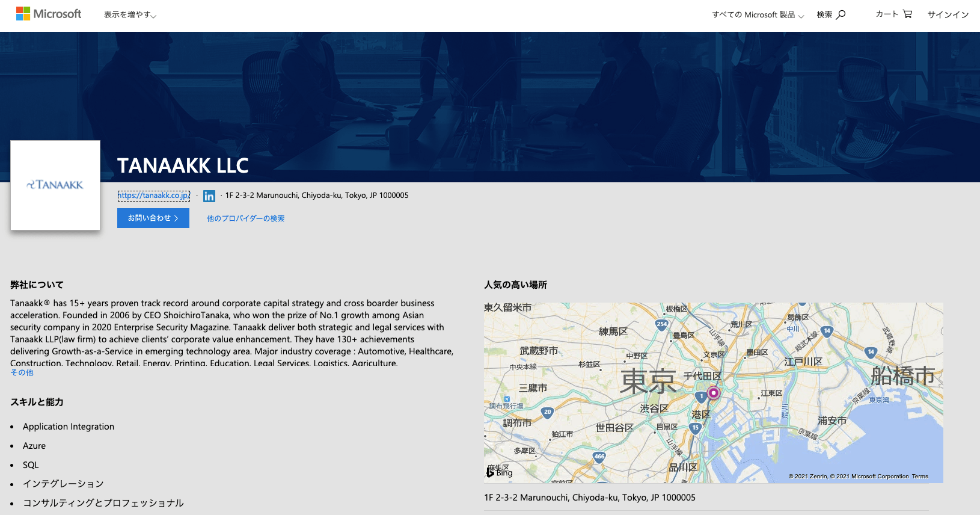Screen dimensions: 980x515
Task: Open the company's LinkedIn icon
Action: [x=209, y=196]
